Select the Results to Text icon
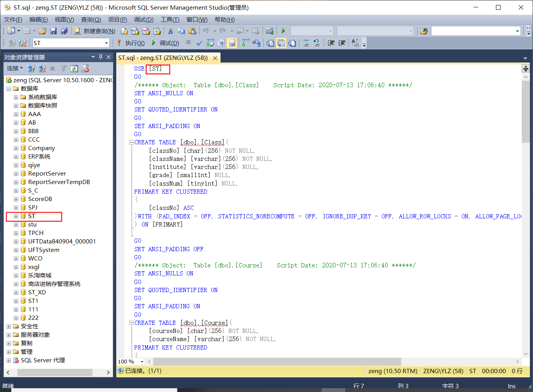 (270, 43)
